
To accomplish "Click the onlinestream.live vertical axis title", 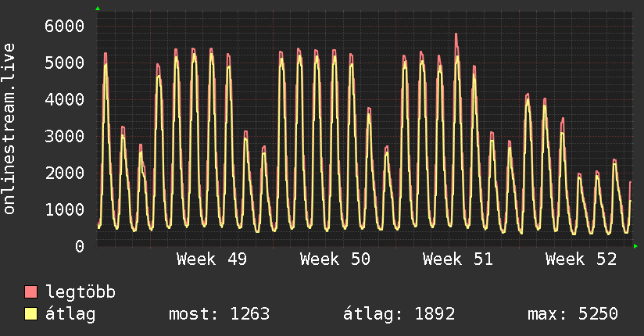I will (9, 129).
